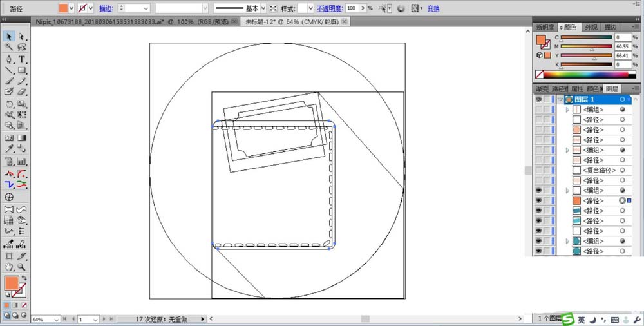Viewport: 644px width, 326px height.
Task: Expand the topmost 编组 group
Action: click(567, 110)
